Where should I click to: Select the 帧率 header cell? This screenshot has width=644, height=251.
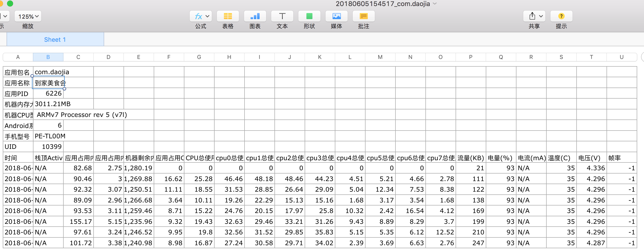coord(622,158)
